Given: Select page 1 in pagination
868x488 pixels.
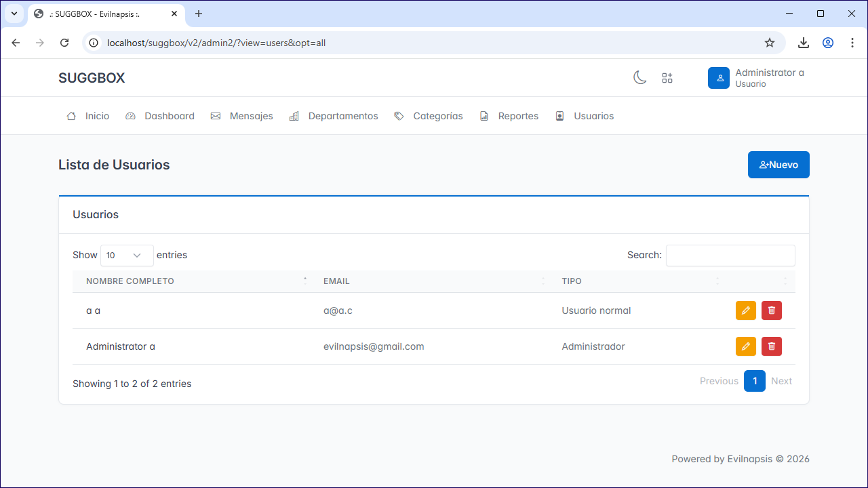Looking at the screenshot, I should click(x=755, y=381).
